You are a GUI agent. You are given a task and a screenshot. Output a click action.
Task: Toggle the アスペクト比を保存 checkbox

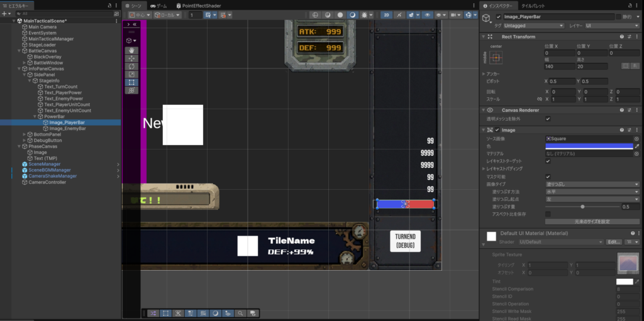coord(548,214)
